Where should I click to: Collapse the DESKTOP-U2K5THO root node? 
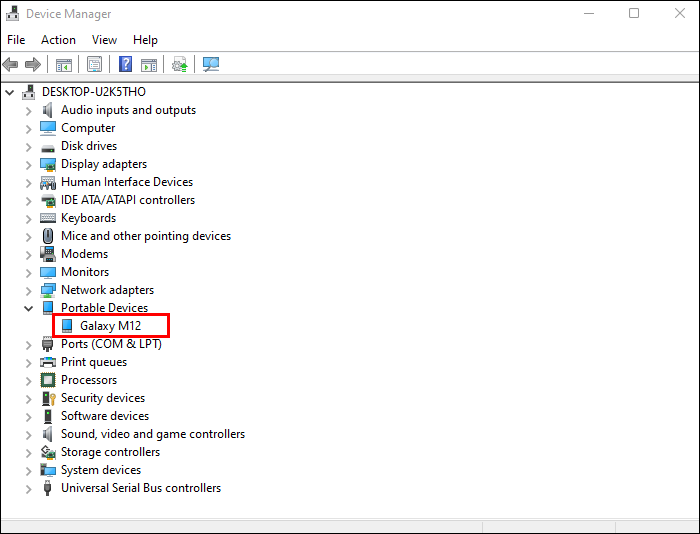click(9, 92)
